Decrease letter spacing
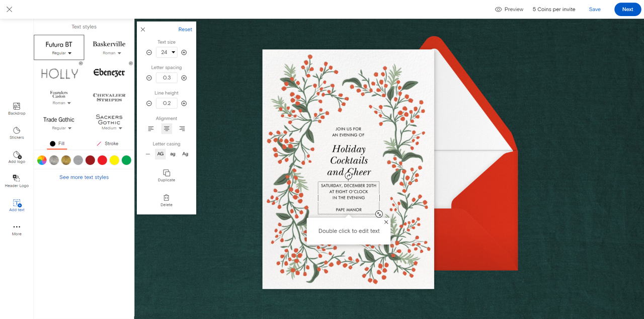Image resolution: width=644 pixels, height=319 pixels. click(x=149, y=78)
